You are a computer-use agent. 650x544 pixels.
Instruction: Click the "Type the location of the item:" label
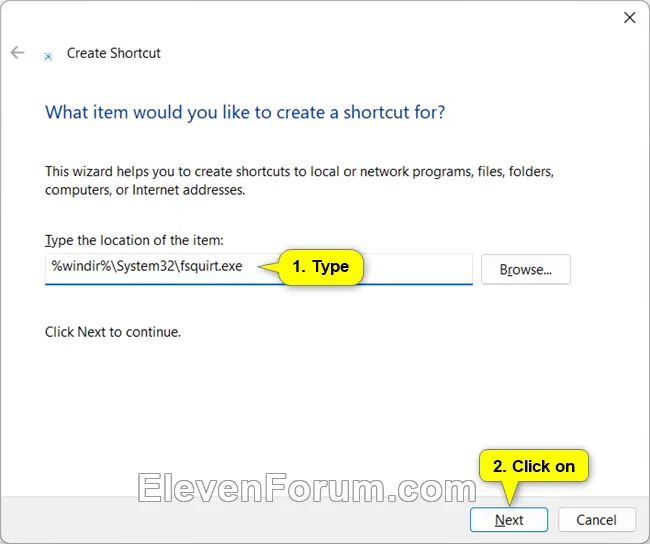134,240
